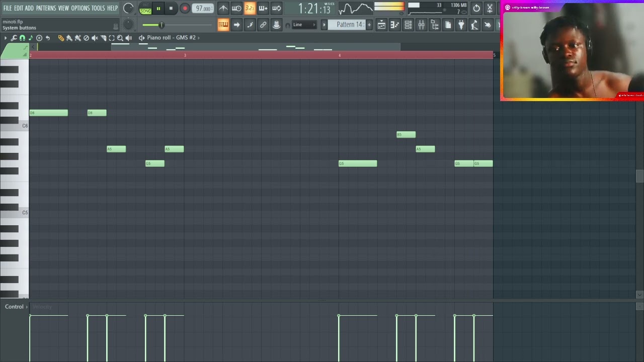Select the Mute tool speaker icon
Image resolution: width=644 pixels, height=362 pixels.
coord(95,38)
